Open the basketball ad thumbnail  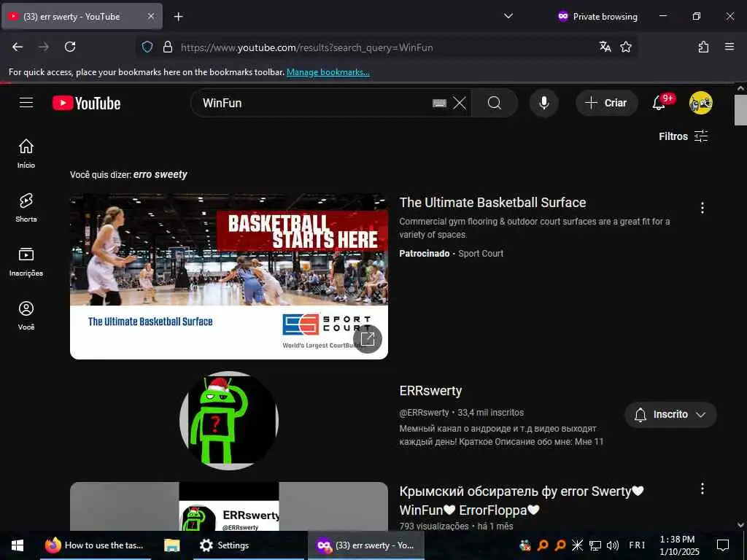pyautogui.click(x=228, y=276)
